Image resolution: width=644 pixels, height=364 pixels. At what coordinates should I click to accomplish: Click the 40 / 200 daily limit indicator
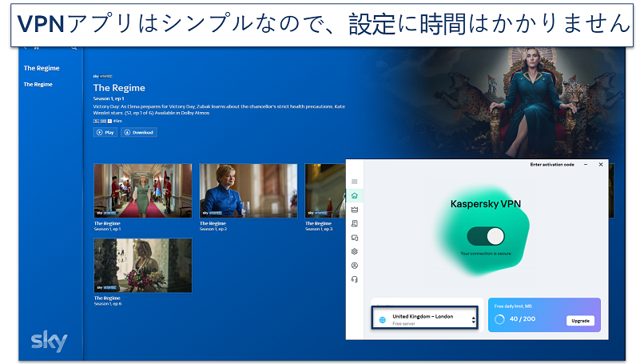coord(517,319)
